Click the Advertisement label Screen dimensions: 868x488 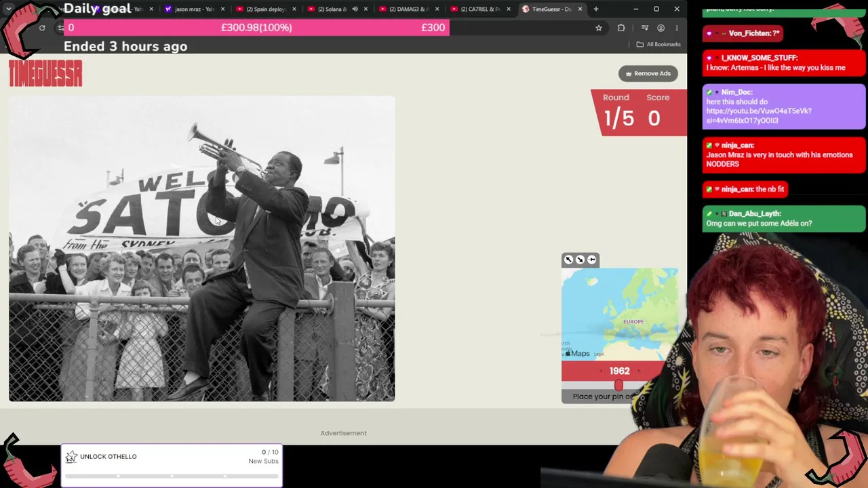(343, 433)
